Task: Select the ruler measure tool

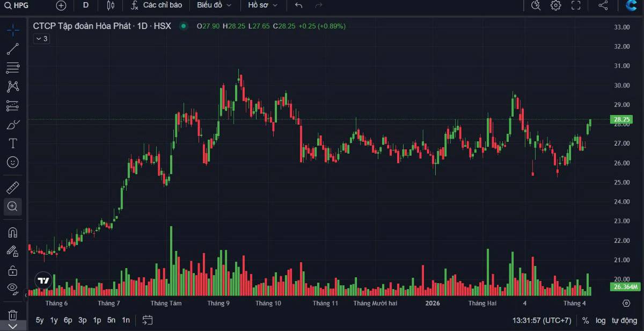Action: 13,188
